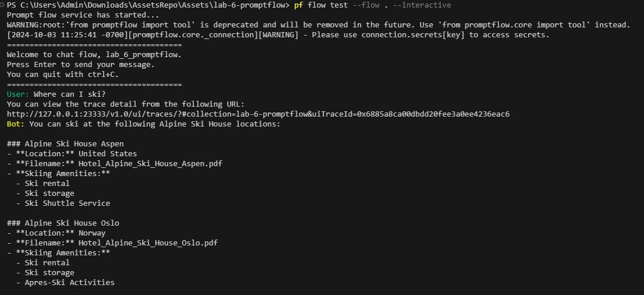Viewport: 644px width, 295px height.
Task: Click the Hotel_Alpine_Ski_House_Oslo.pdf filename
Action: (148, 243)
